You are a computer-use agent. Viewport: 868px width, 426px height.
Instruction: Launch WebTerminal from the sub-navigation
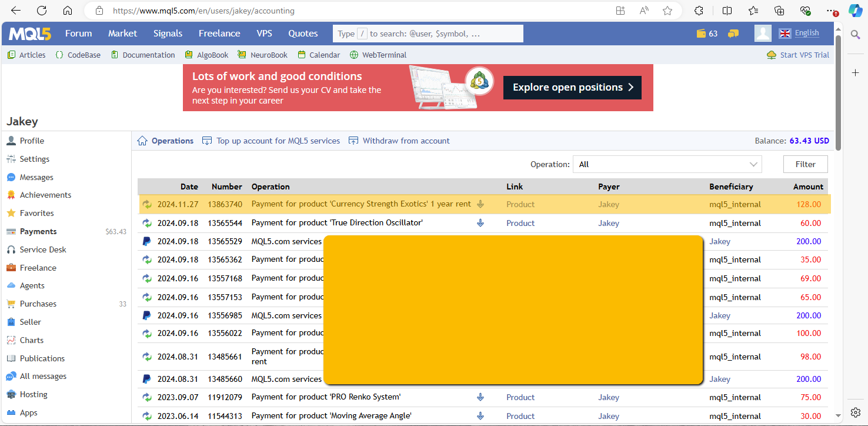(x=378, y=55)
